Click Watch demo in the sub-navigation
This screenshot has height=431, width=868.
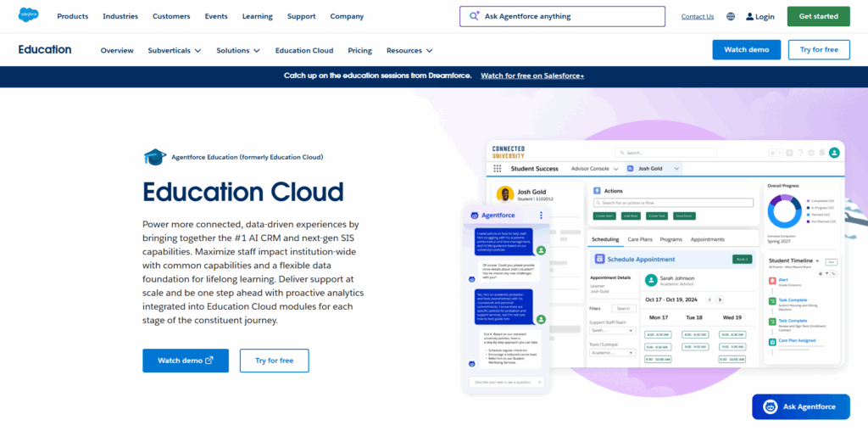746,50
